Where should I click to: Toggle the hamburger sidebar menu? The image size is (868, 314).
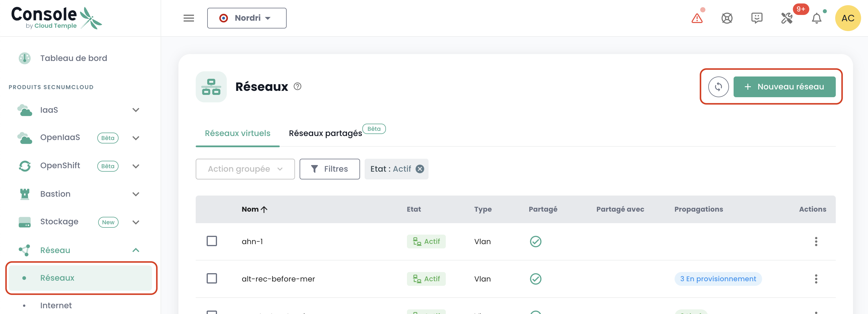coord(189,18)
